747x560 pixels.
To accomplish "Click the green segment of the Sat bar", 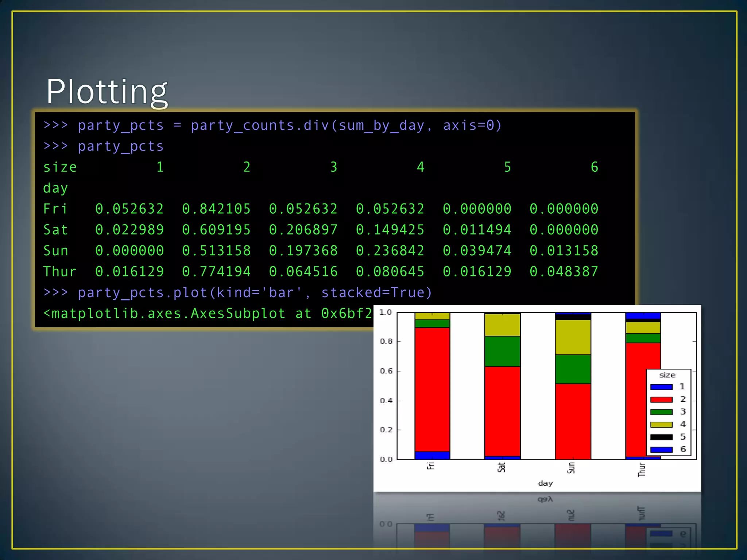I will coord(502,351).
